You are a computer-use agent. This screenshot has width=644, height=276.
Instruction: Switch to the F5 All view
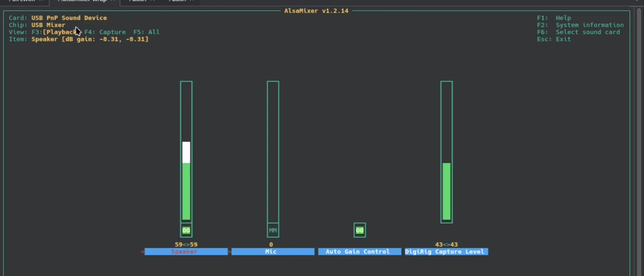pyautogui.click(x=146, y=32)
